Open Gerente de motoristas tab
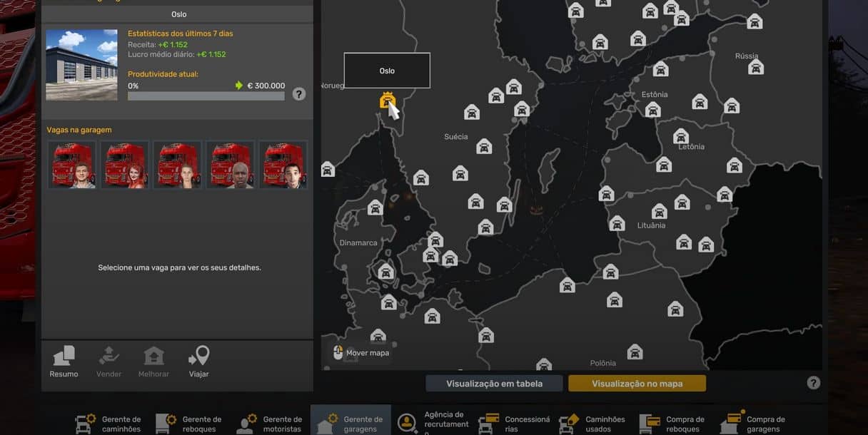Image resolution: width=868 pixels, height=435 pixels. click(270, 424)
